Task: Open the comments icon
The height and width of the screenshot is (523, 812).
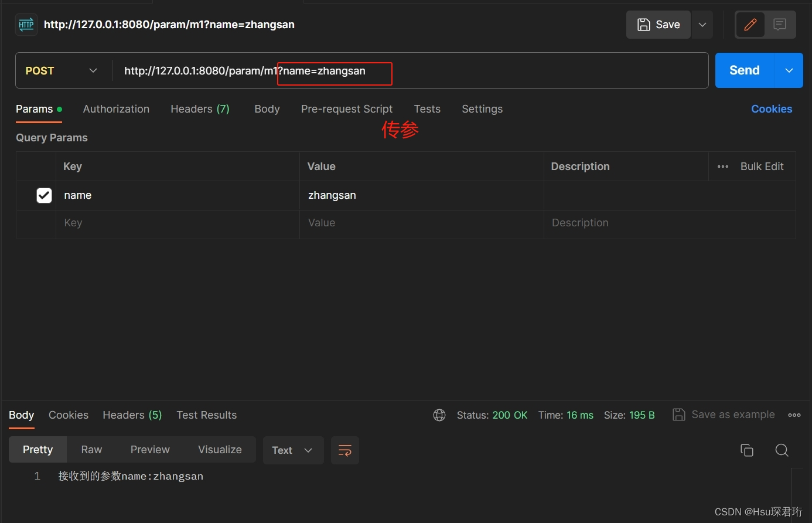Action: pos(780,25)
